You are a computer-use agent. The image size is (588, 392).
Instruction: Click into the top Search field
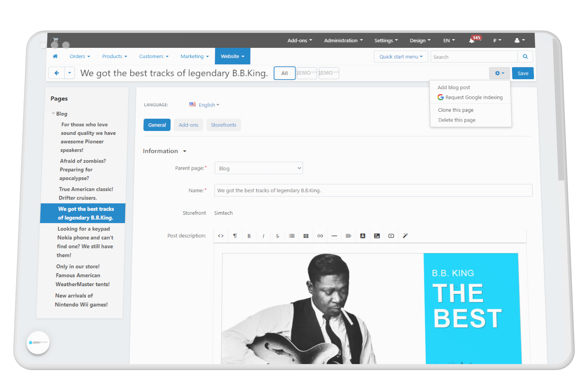point(474,57)
